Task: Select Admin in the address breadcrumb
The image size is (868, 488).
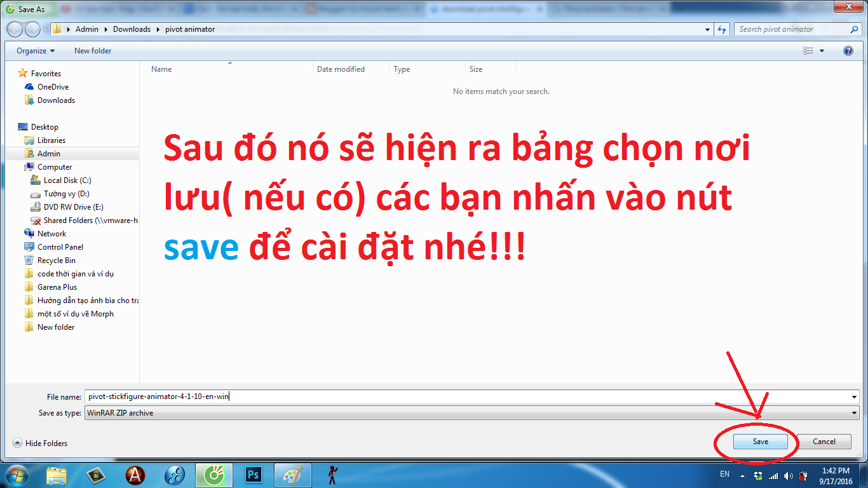Action: [87, 29]
